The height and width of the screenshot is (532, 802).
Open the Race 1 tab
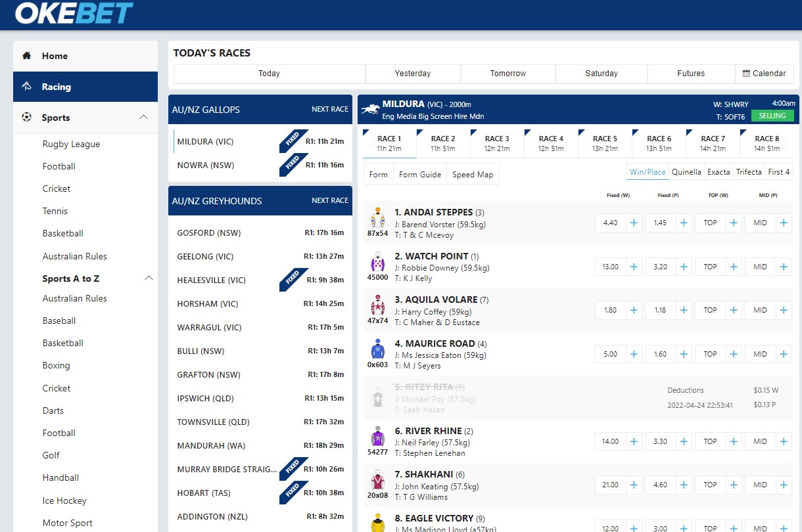point(389,143)
